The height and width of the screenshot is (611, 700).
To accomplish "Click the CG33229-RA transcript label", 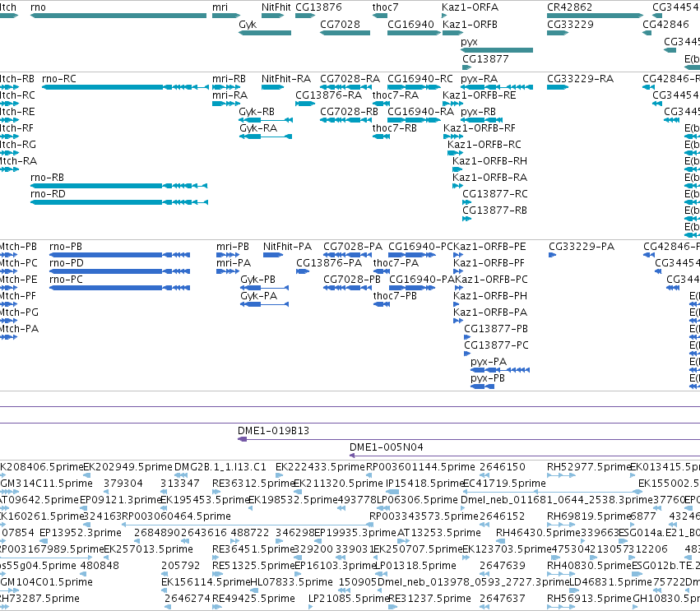I will (581, 79).
